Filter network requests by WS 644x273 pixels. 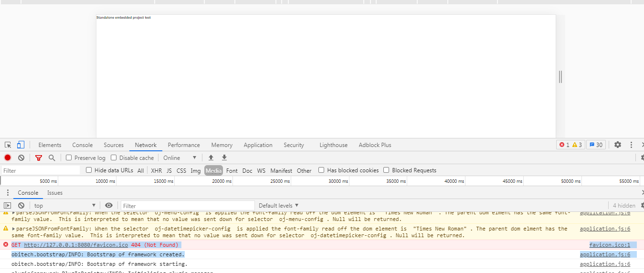coord(261,171)
